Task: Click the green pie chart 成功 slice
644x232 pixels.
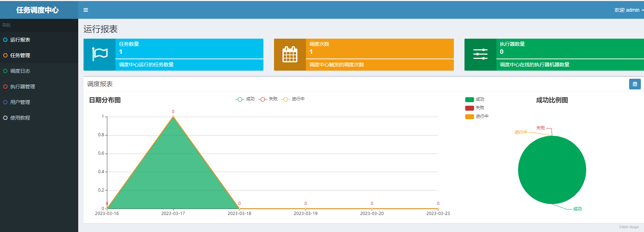Action: pos(552,170)
